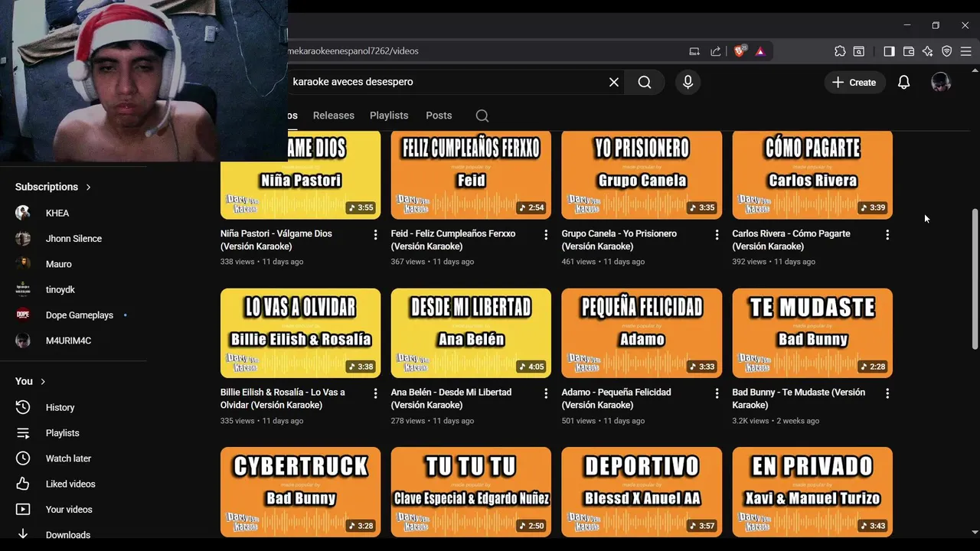Start voice search with microphone
This screenshot has width=980, height=551.
[x=688, y=82]
